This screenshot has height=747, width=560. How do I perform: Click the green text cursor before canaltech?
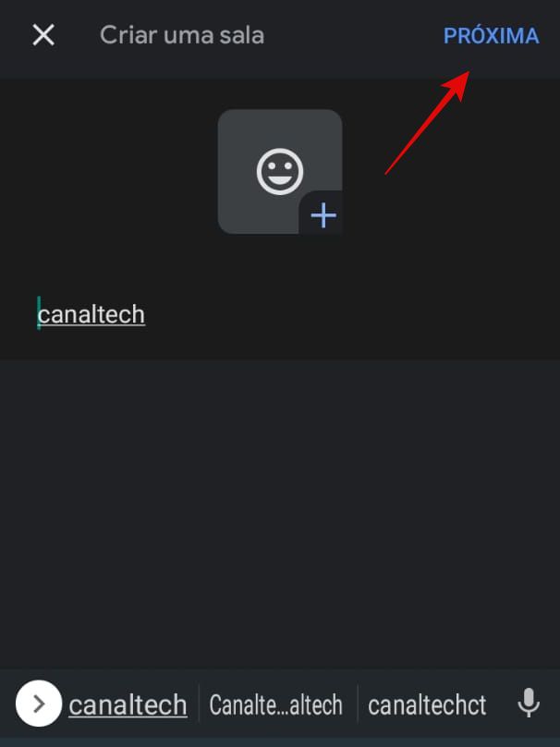tap(39, 313)
